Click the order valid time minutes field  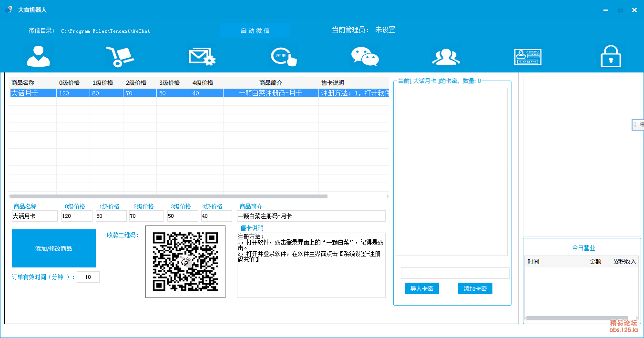point(88,277)
